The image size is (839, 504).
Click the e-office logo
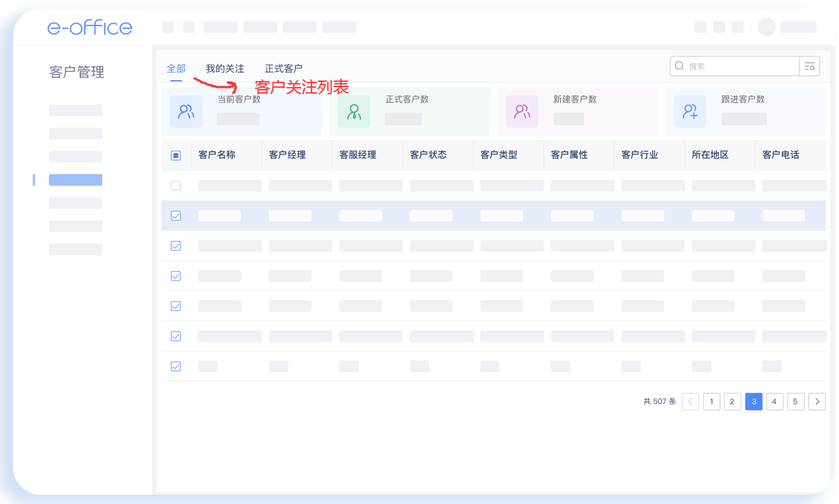tap(90, 27)
